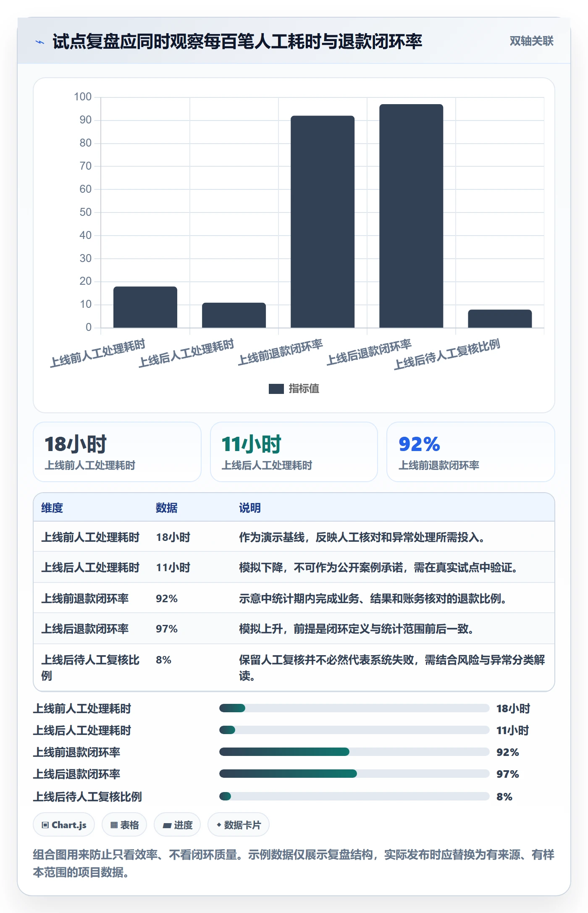Click the y-axis label 100
The image size is (588, 913).
pos(83,97)
